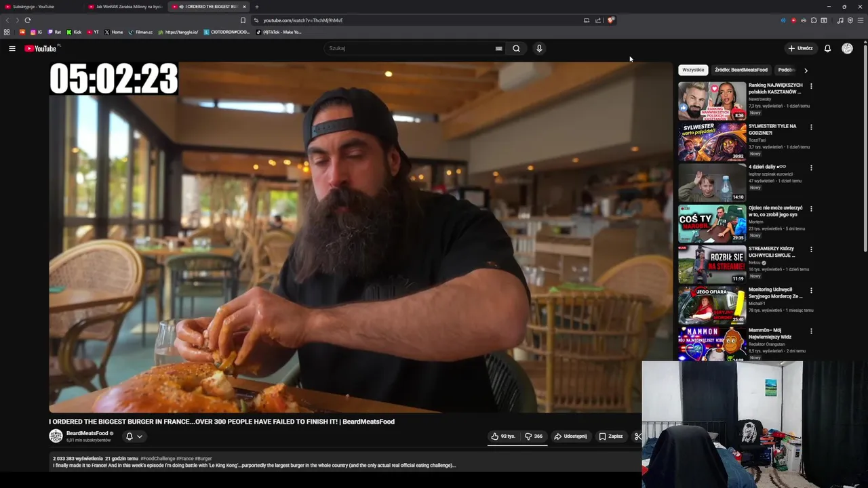Click the search magnifier button
The width and height of the screenshot is (868, 488).
click(x=516, y=48)
